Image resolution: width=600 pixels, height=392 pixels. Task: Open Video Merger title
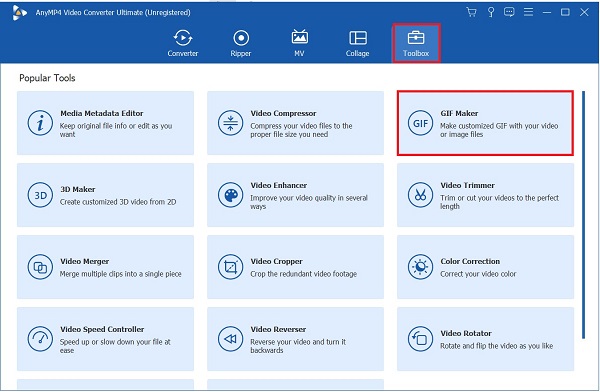click(85, 261)
